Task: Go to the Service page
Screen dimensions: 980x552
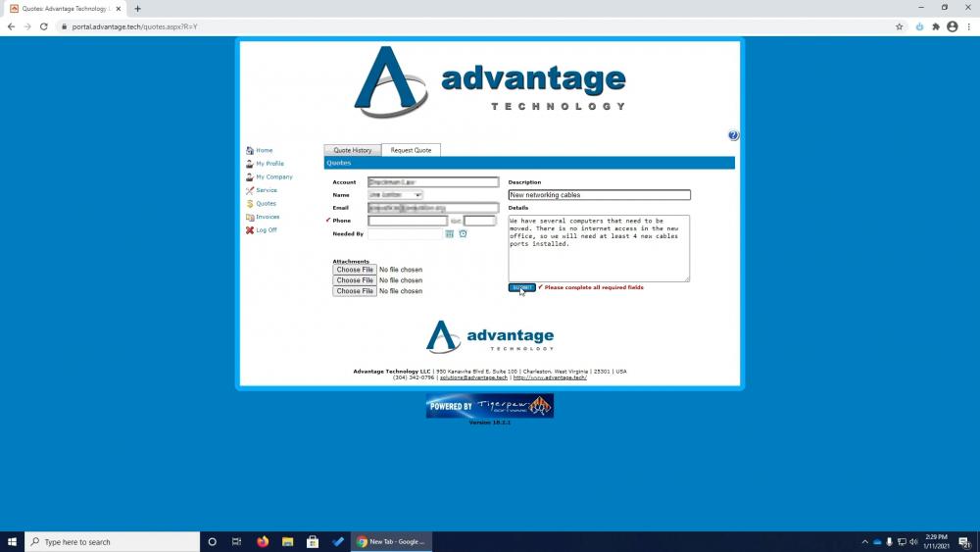Action: click(x=267, y=190)
